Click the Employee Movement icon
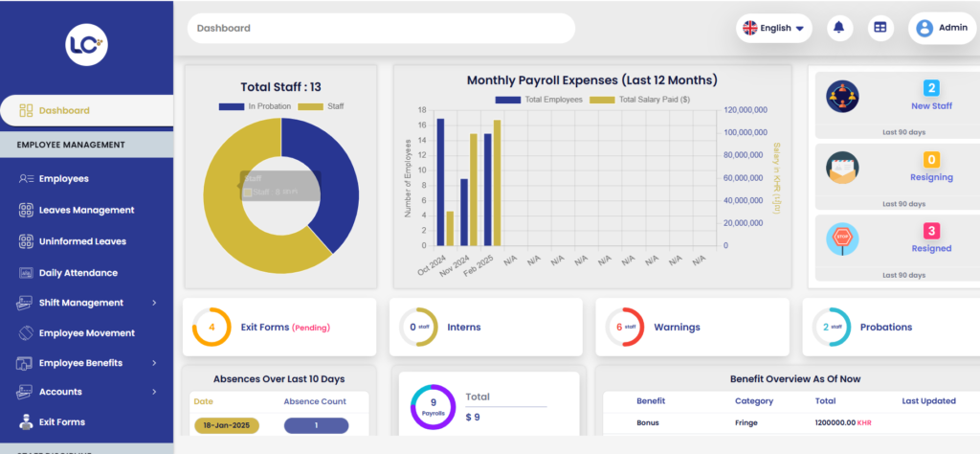980x454 pixels. (x=26, y=333)
